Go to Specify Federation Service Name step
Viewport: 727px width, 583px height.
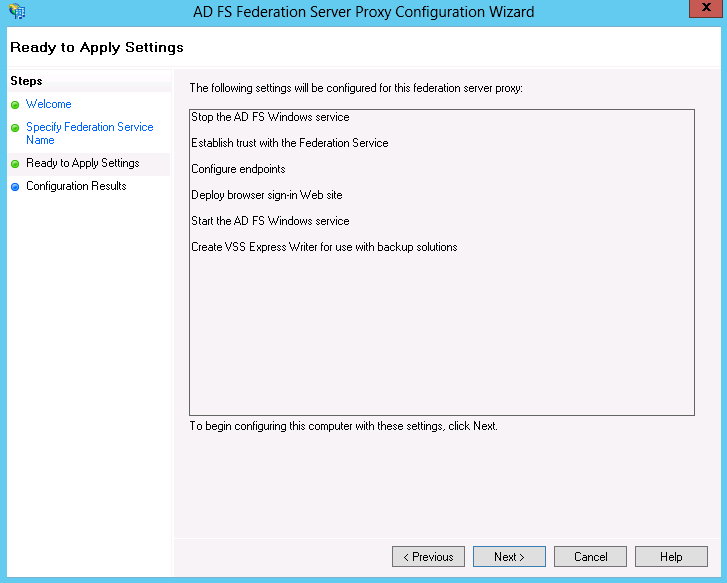89,133
